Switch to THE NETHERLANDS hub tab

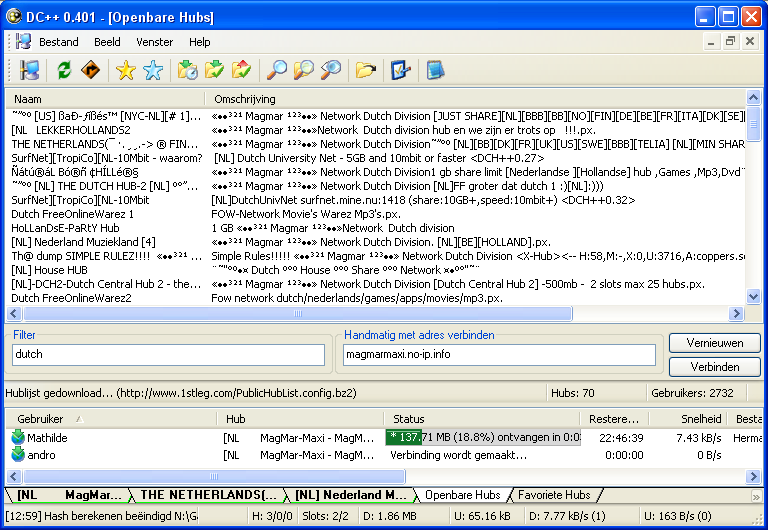209,495
